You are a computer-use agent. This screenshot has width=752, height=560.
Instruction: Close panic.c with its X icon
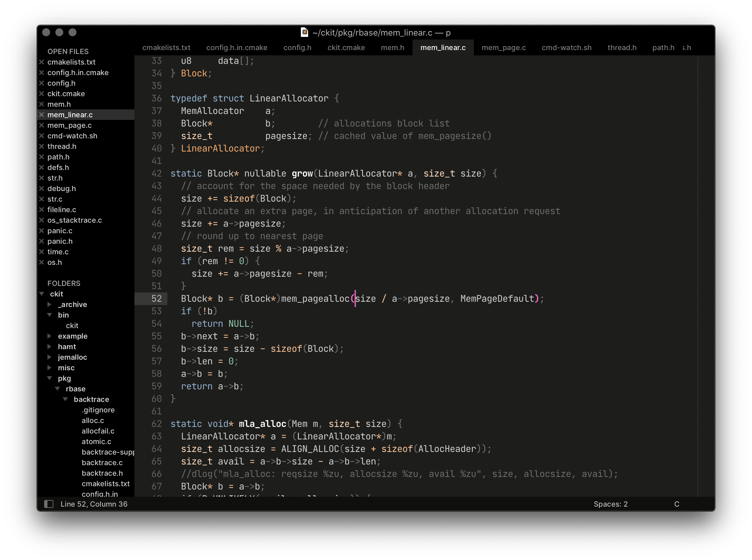(x=42, y=231)
